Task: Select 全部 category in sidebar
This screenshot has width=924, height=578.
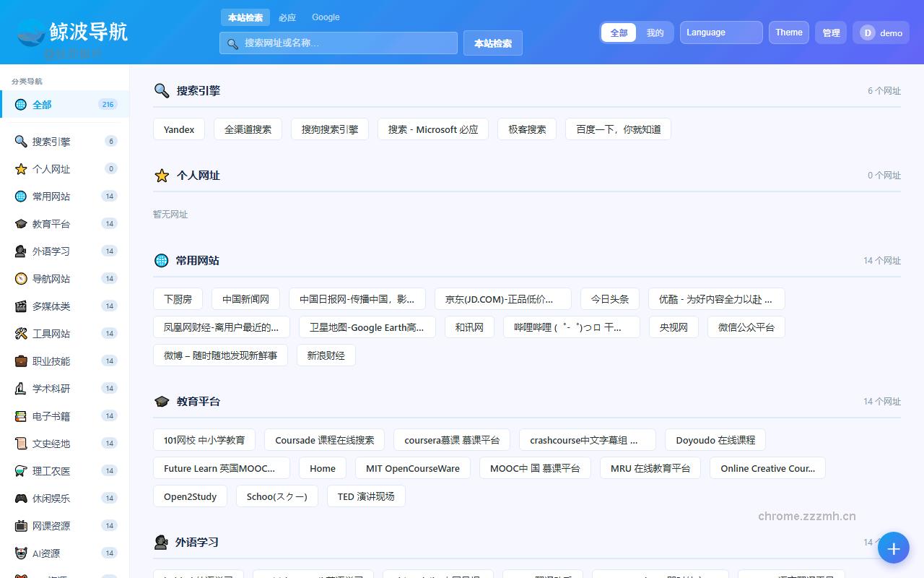Action: click(65, 105)
